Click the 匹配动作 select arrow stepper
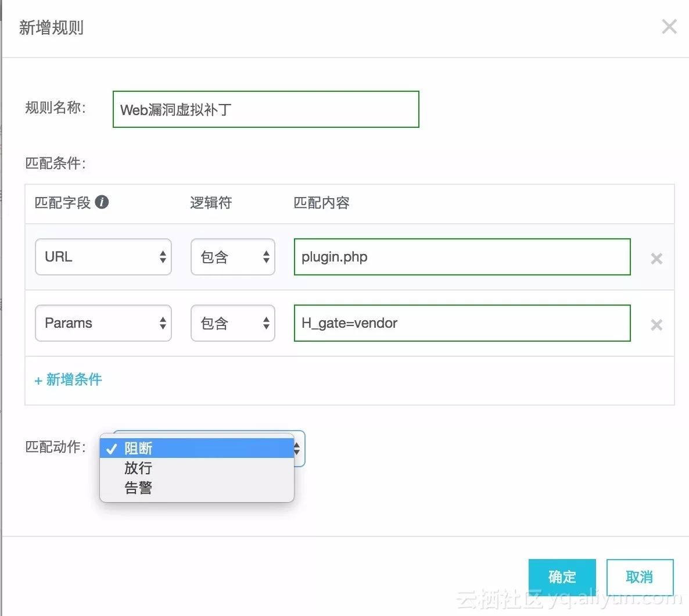Screen dimensions: 689x616 point(298,448)
